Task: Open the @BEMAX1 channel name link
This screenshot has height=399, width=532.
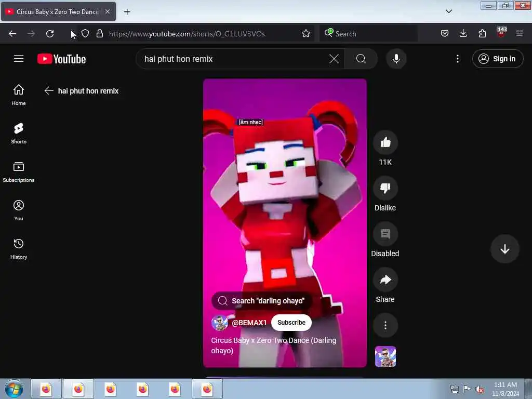Action: (249, 323)
